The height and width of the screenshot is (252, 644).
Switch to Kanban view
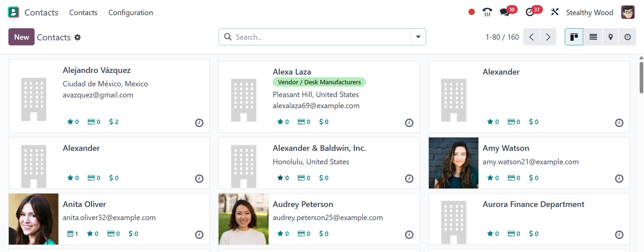574,37
